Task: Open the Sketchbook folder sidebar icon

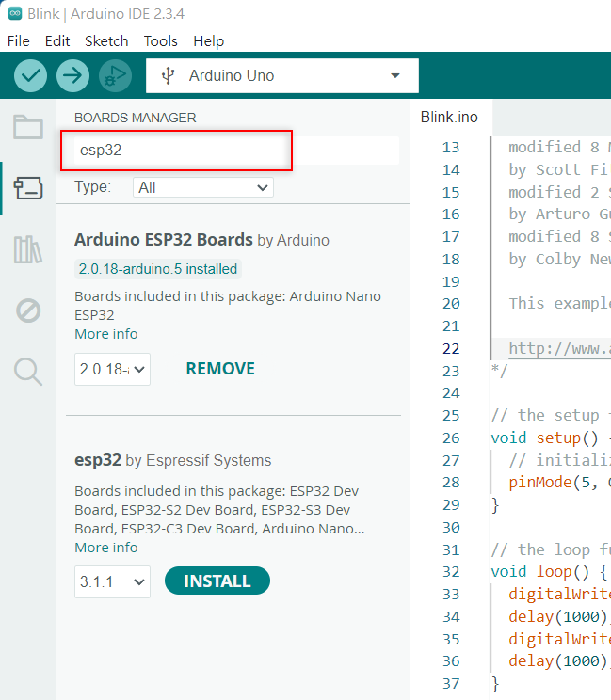Action: click(28, 127)
